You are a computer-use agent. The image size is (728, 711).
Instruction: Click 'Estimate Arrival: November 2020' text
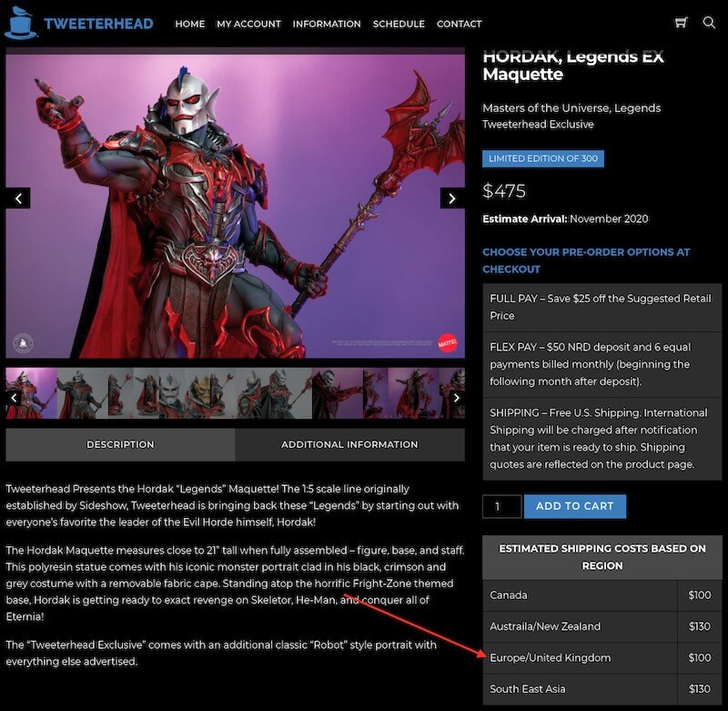coord(565,218)
